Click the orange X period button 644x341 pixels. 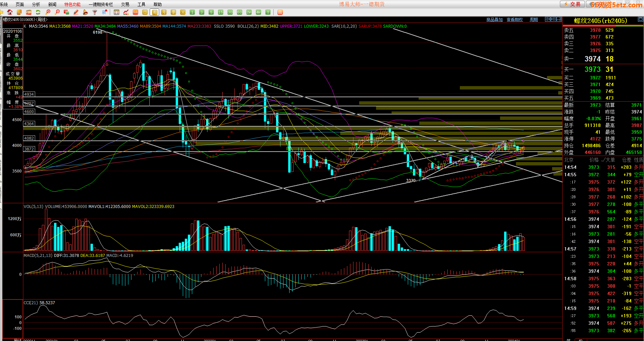click(x=183, y=12)
